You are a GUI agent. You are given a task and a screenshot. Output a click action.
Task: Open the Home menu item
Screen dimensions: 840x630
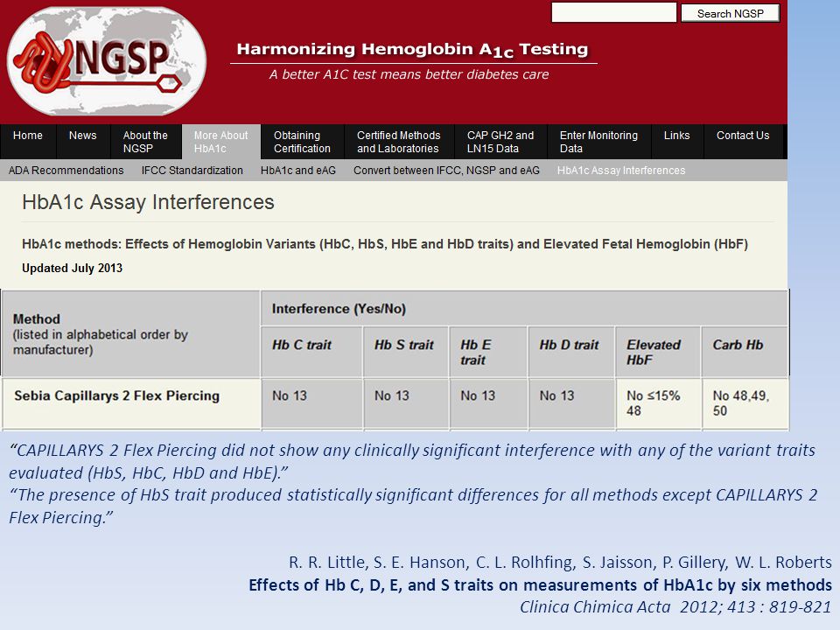28,142
